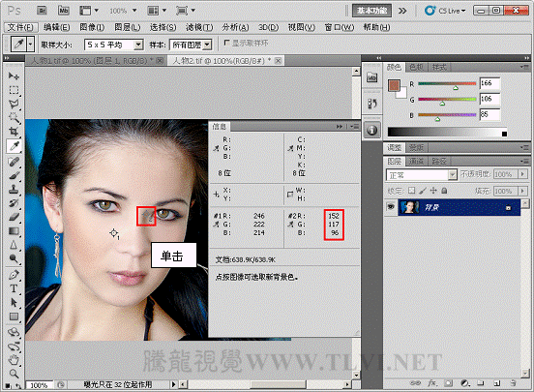Open the layer blend mode dropdown
The image size is (534, 392).
(x=453, y=175)
